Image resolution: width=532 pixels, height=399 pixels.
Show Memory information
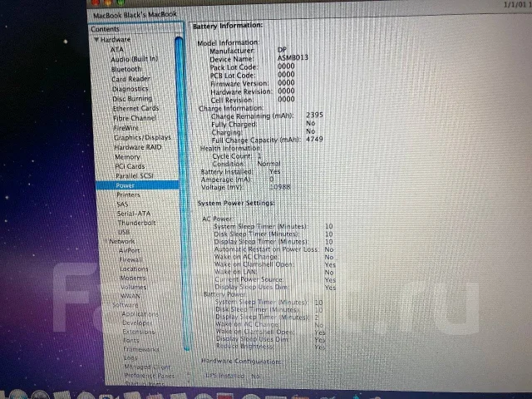click(127, 157)
